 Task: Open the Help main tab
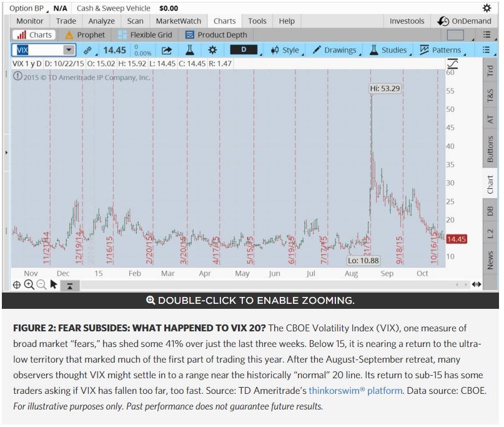tap(287, 21)
